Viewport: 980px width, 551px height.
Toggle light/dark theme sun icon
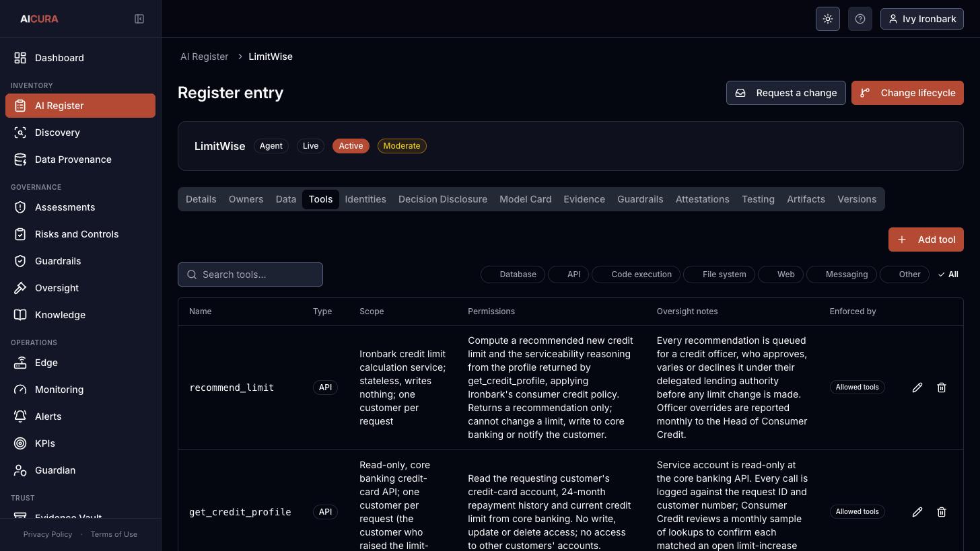pos(828,19)
